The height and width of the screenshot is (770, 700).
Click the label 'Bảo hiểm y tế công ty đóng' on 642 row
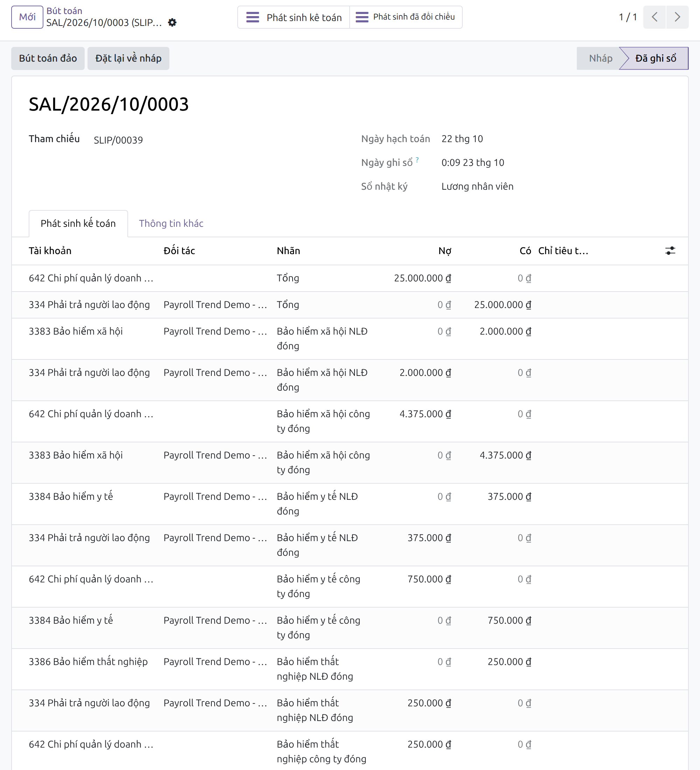click(318, 586)
